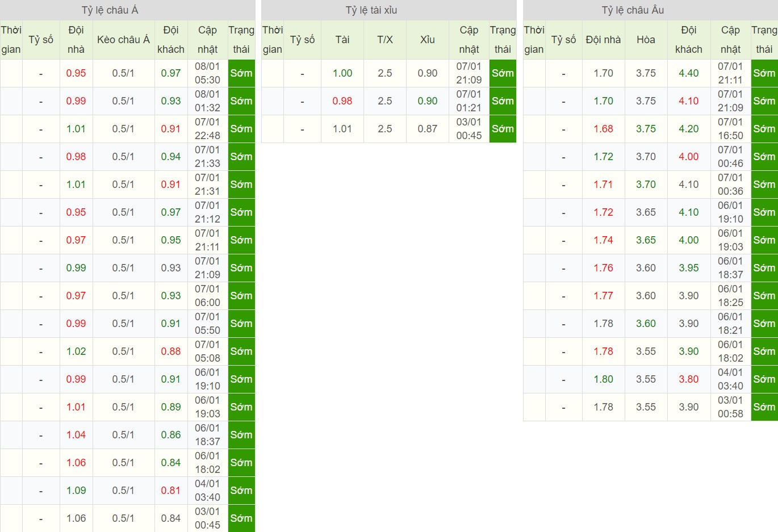778x532 pixels.
Task: Click "Trạng thái" header in the châu Á table
Action: point(241,40)
